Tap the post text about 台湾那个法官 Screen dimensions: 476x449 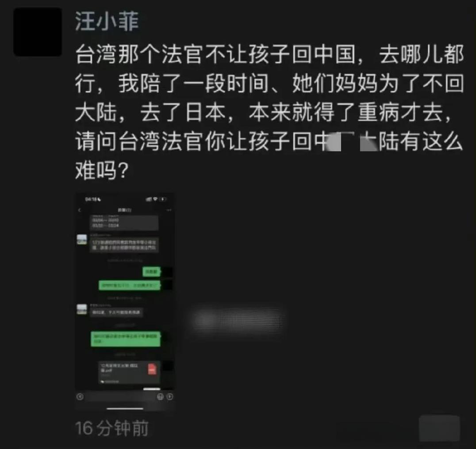[269, 112]
